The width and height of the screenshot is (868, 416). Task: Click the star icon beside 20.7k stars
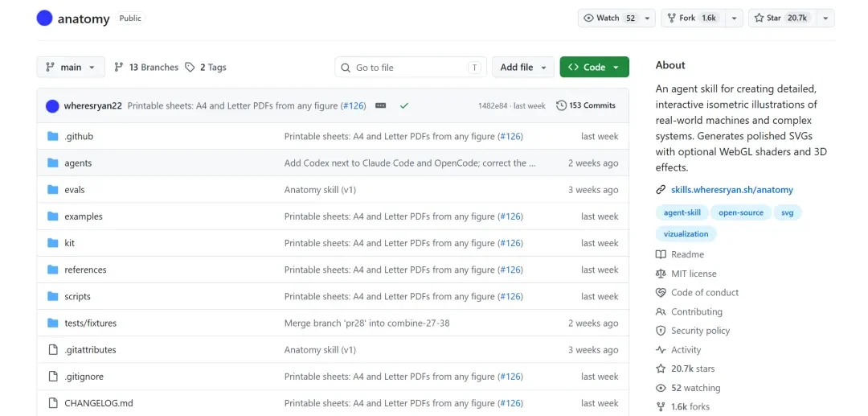coord(661,369)
